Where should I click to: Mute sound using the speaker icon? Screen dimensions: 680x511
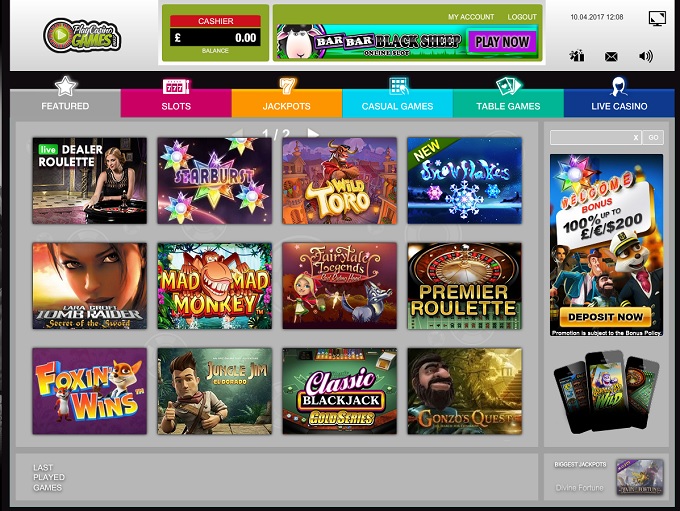click(x=645, y=56)
